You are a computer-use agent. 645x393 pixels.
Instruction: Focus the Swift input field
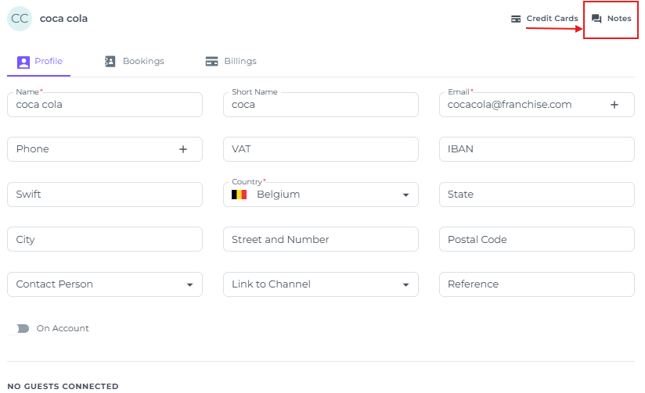(105, 194)
